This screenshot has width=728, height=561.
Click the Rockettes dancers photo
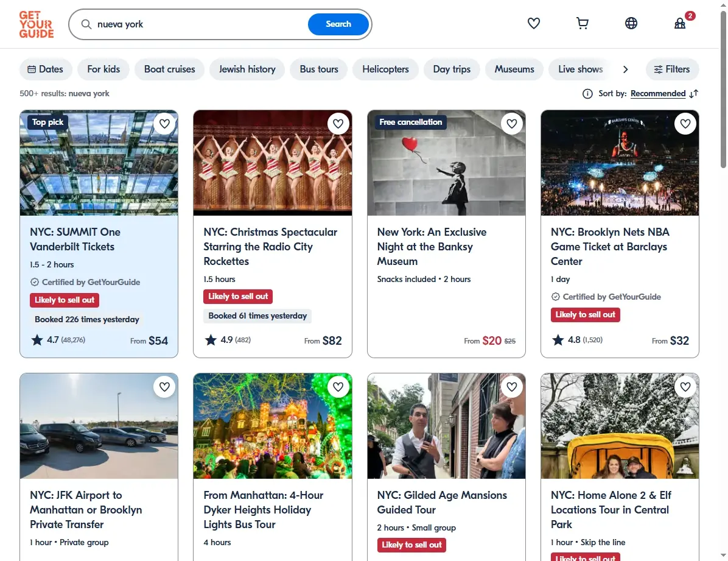tap(273, 163)
